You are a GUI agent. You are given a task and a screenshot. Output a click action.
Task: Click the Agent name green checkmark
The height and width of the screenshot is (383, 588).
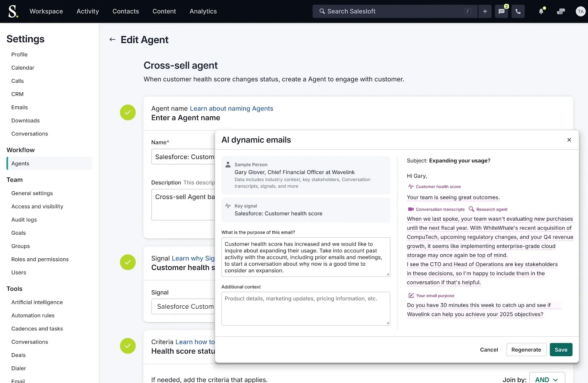point(128,113)
